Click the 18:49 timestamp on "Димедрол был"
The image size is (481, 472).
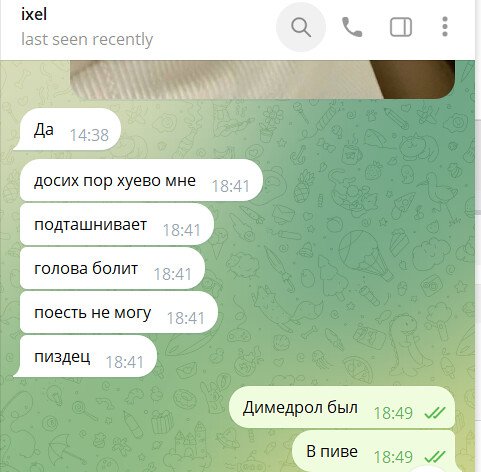393,413
